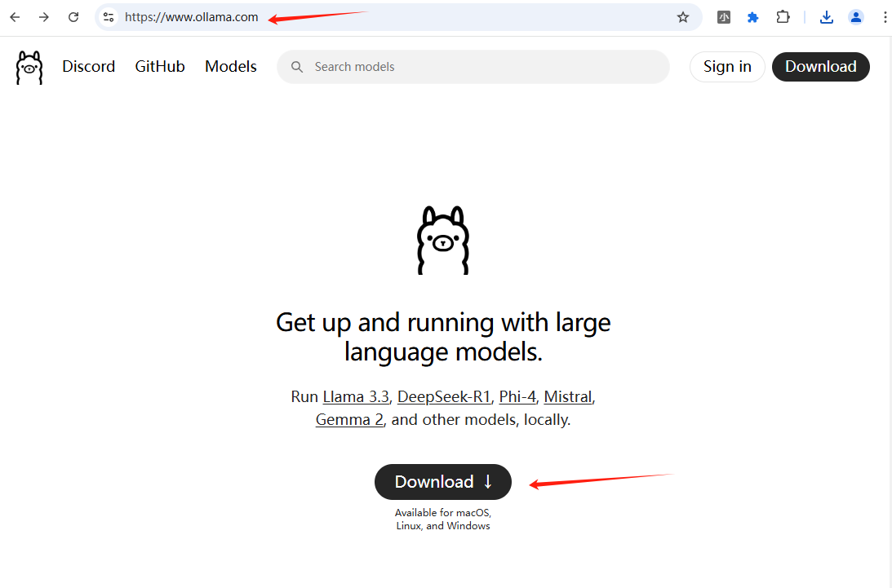Open site information icon in address bar

click(109, 17)
